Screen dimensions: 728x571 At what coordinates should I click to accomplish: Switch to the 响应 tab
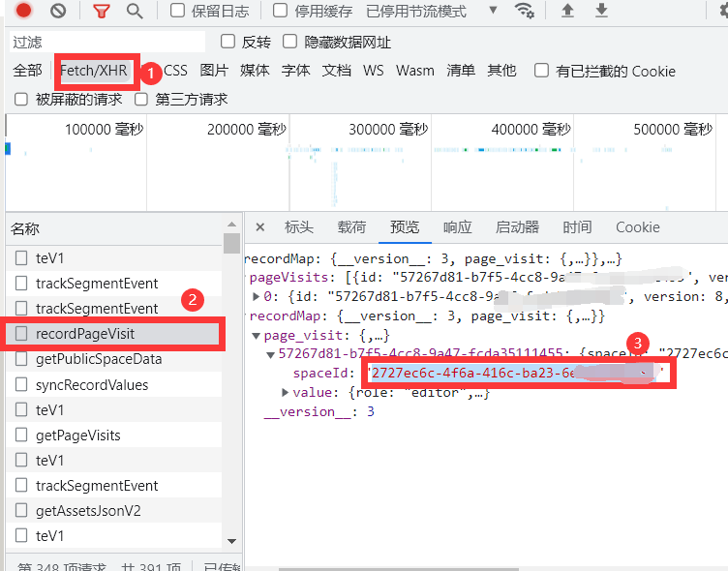(x=457, y=227)
